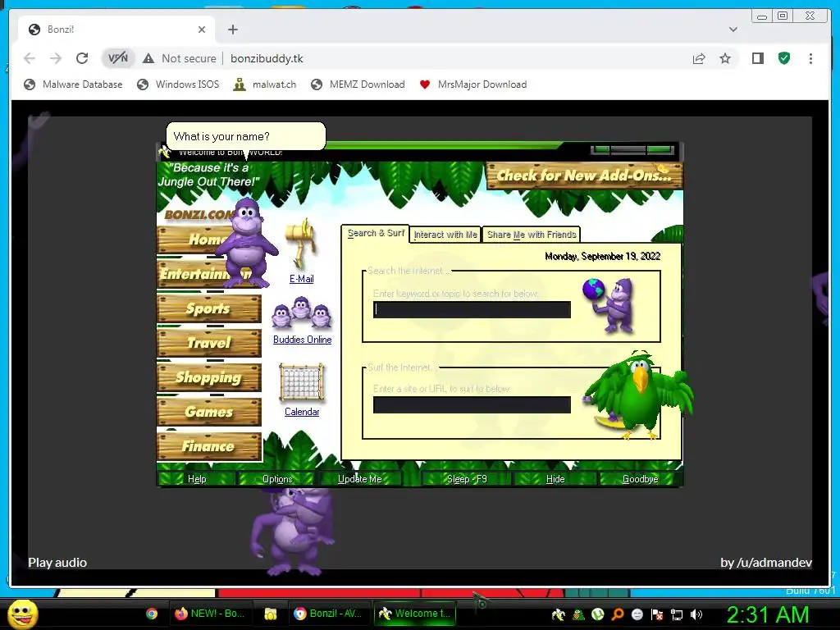
Task: Open the E-Mail link
Action: tap(302, 279)
